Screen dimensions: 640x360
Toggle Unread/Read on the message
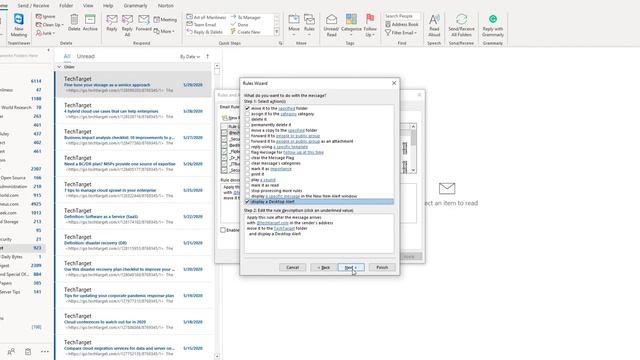click(x=331, y=25)
